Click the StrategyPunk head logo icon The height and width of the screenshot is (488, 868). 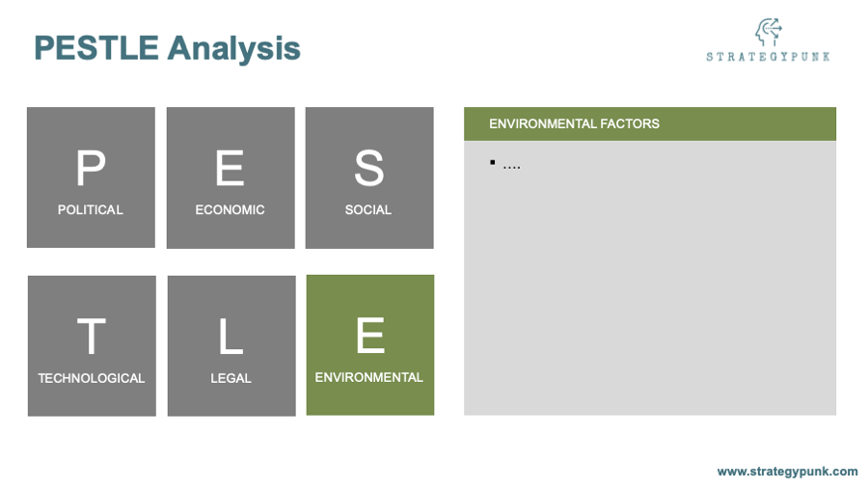click(x=769, y=32)
